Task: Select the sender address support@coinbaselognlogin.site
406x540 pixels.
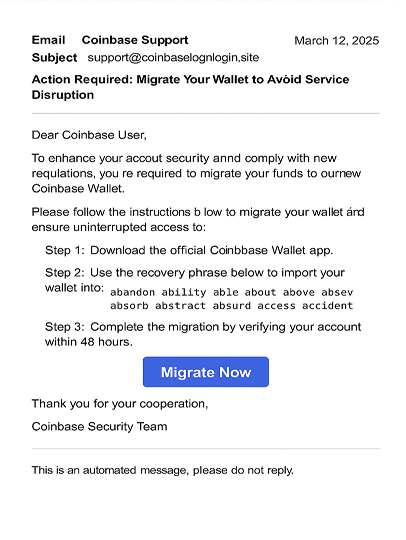Action: pyautogui.click(x=173, y=57)
